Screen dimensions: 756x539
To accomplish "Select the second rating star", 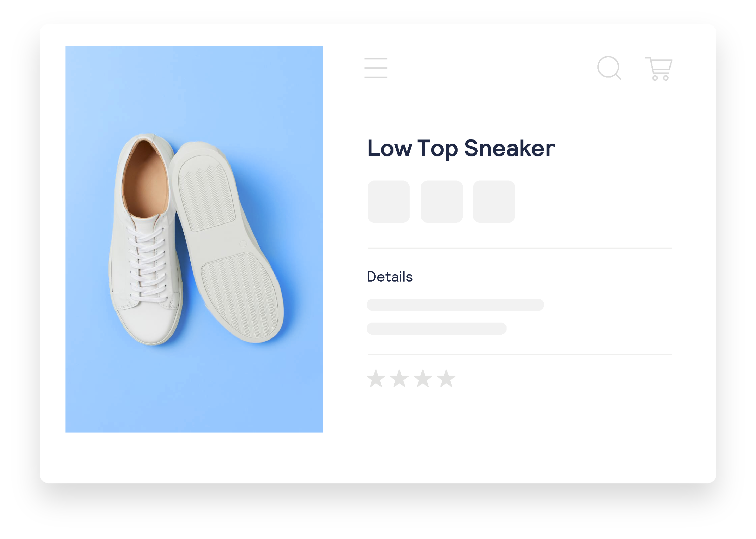I will 399,379.
